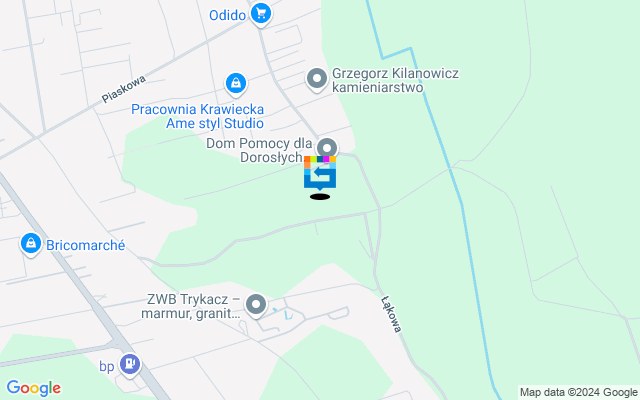Open the Google logo link
The image size is (640, 400).
[x=33, y=388]
